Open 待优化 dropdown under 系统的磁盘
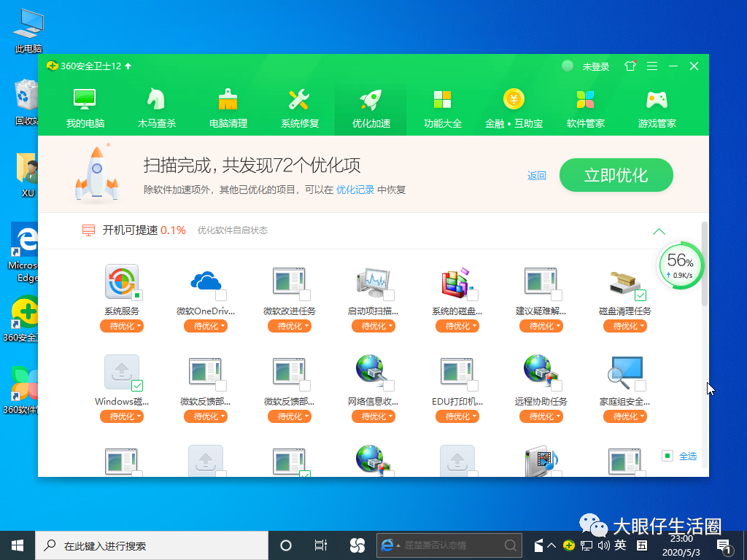The height and width of the screenshot is (560, 747). click(x=457, y=326)
